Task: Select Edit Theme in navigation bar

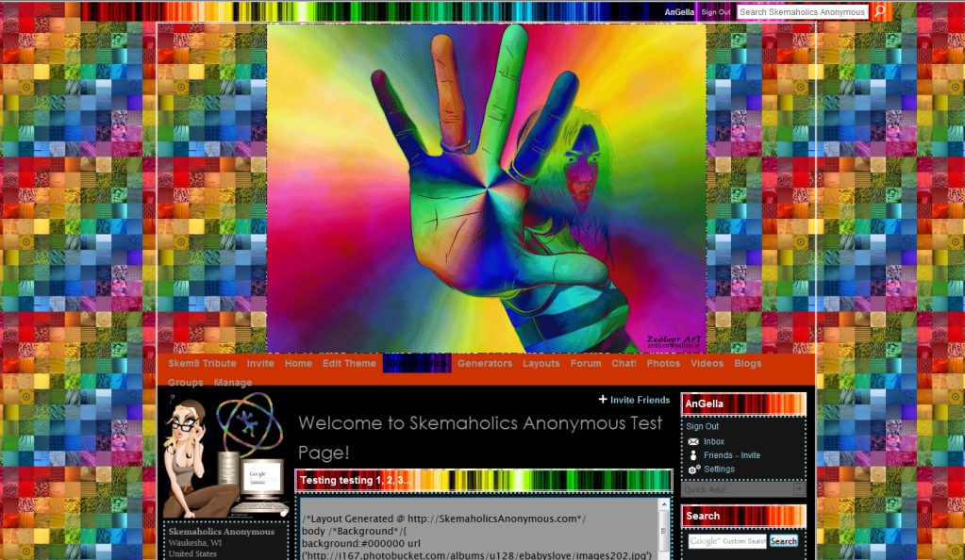Action: click(349, 364)
